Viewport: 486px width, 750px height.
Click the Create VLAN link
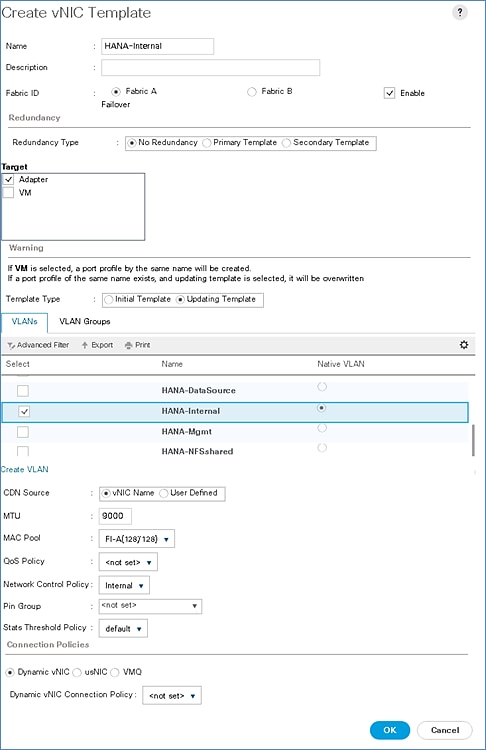24,469
